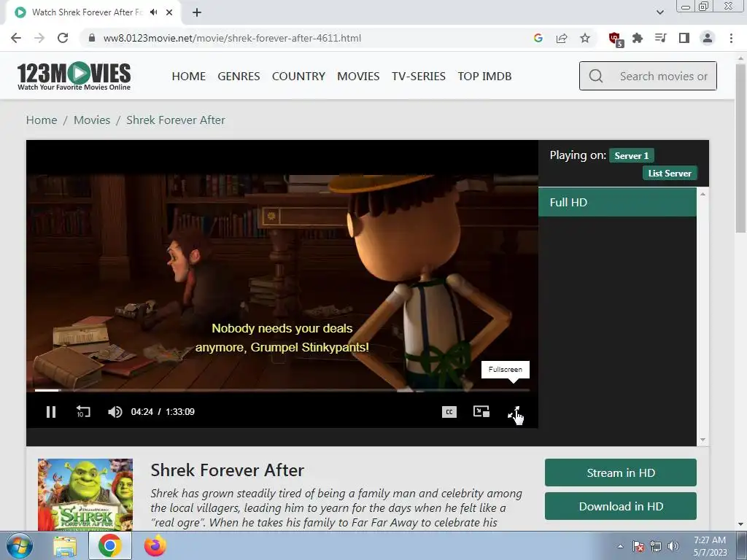Open the List Server button
This screenshot has height=560, width=747.
pos(670,174)
